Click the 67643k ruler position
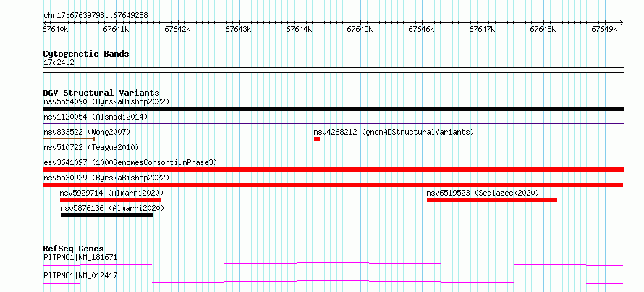 pos(239,29)
